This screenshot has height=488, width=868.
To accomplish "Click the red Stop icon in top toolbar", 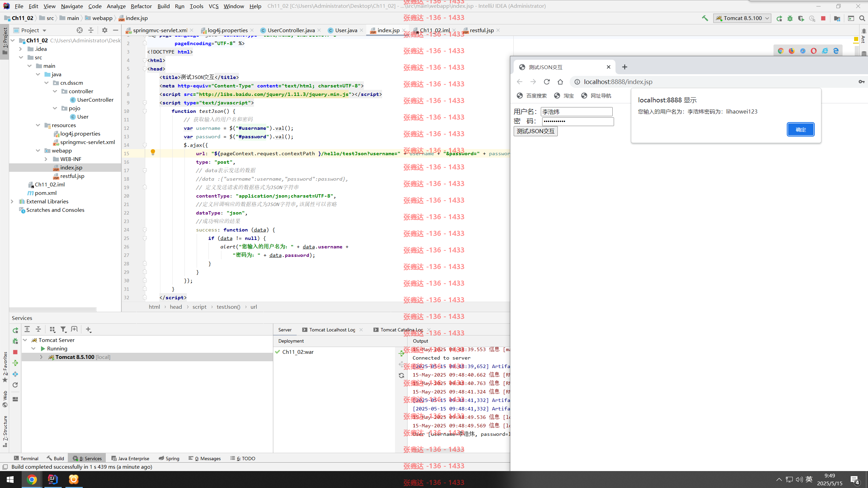I will (x=823, y=18).
